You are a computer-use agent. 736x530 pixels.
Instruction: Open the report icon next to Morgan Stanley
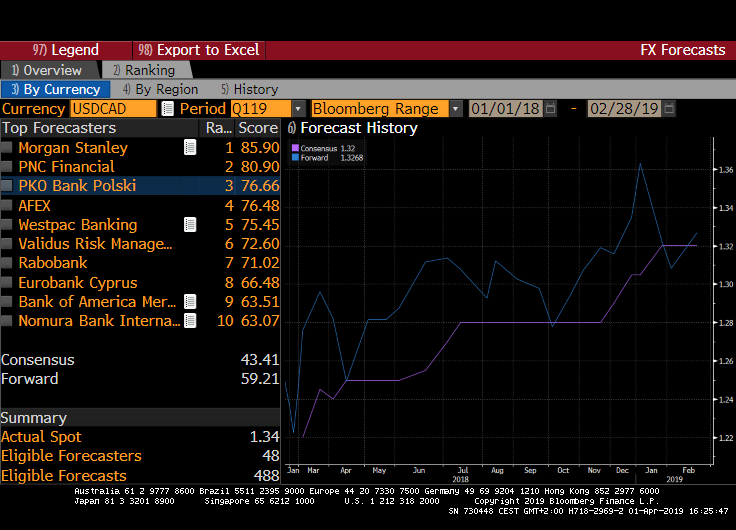190,147
